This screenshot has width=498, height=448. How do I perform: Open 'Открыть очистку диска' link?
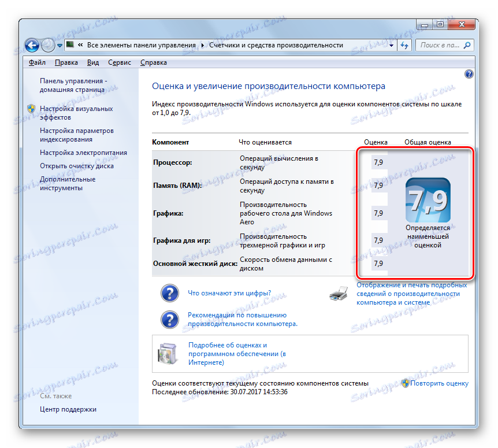(76, 166)
